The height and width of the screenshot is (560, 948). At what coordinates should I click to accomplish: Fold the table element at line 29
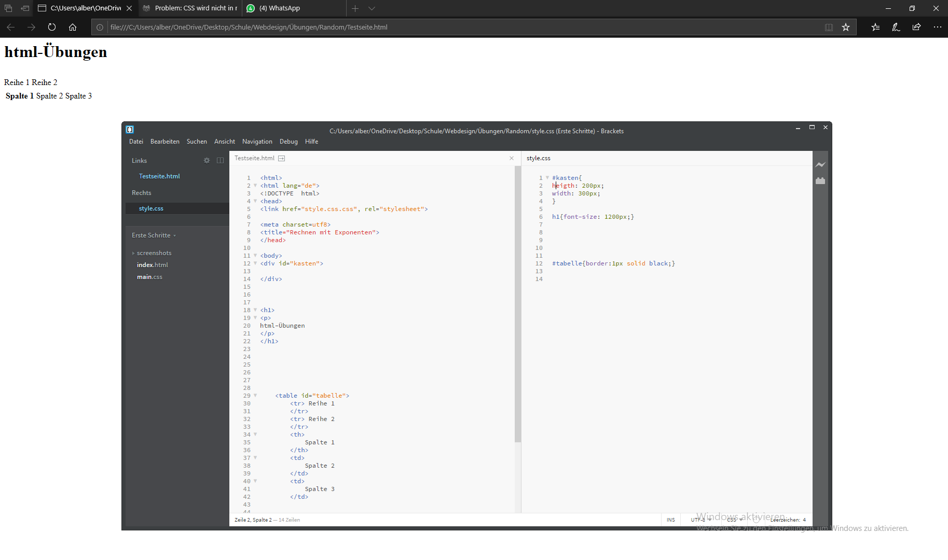point(255,396)
